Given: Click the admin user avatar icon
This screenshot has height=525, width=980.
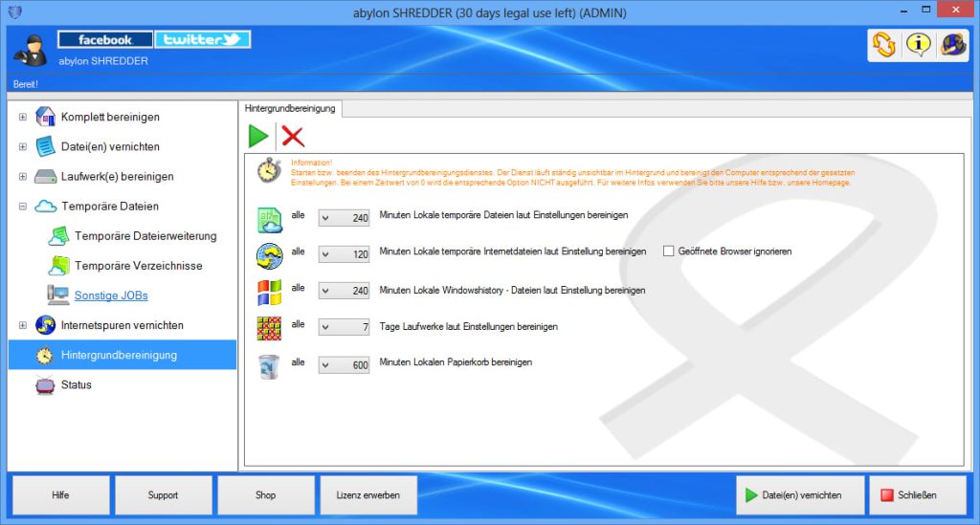Looking at the screenshot, I should pyautogui.click(x=30, y=52).
